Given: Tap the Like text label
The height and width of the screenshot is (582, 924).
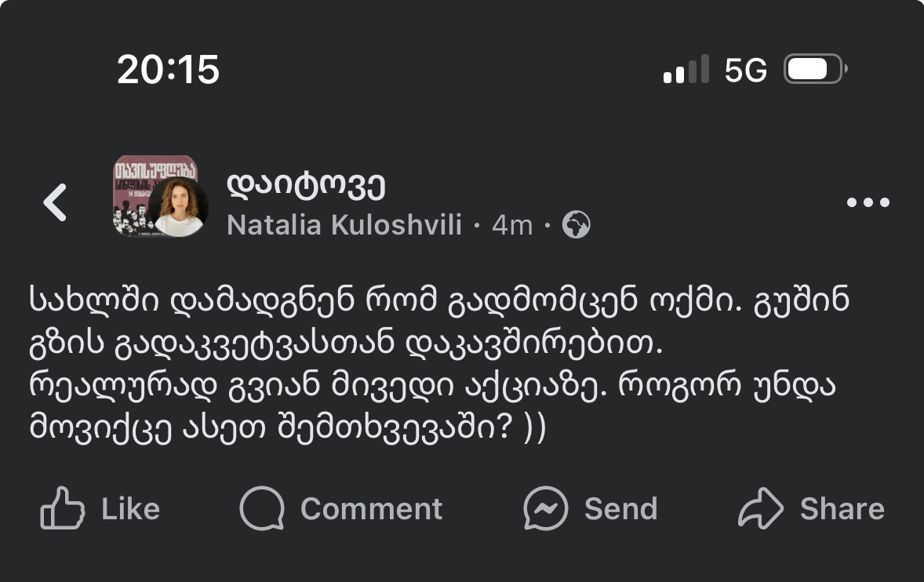Looking at the screenshot, I should tap(130, 509).
